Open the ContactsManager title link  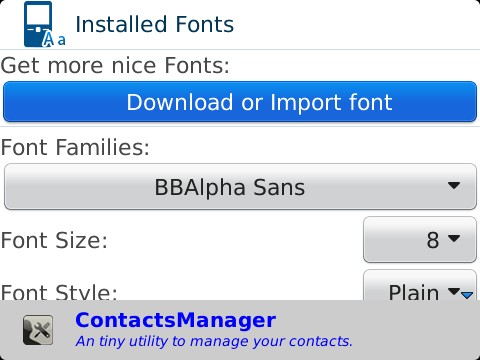[176, 320]
